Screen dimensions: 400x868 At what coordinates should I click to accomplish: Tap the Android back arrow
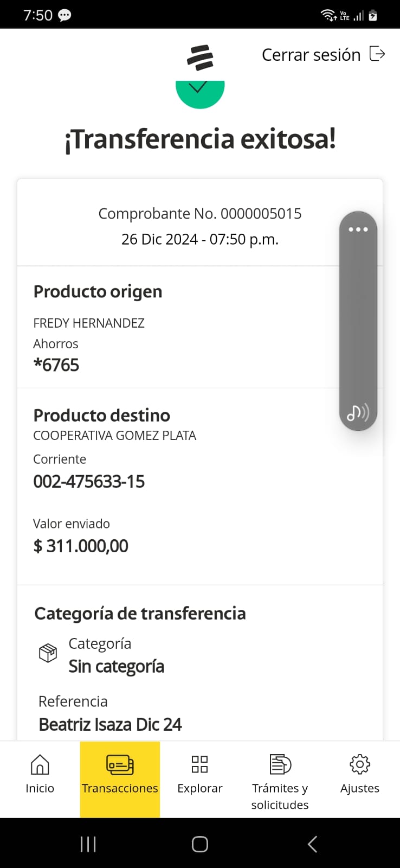[312, 844]
